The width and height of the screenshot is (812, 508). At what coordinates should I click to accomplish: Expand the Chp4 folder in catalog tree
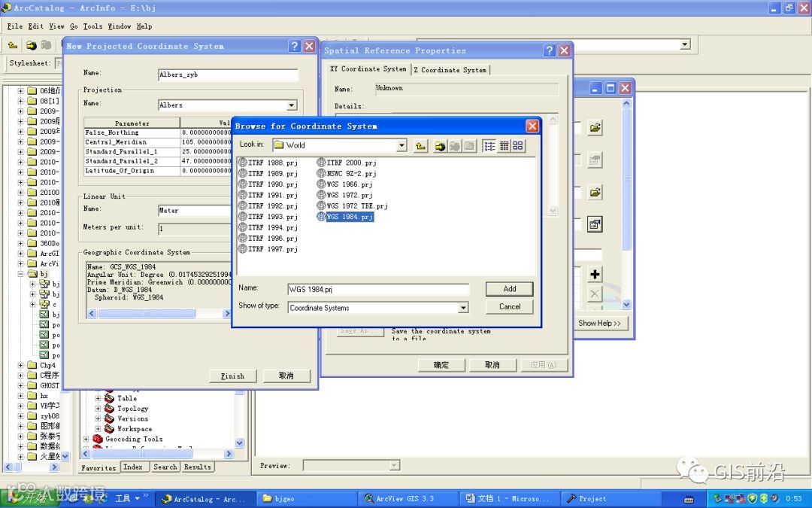click(x=21, y=365)
